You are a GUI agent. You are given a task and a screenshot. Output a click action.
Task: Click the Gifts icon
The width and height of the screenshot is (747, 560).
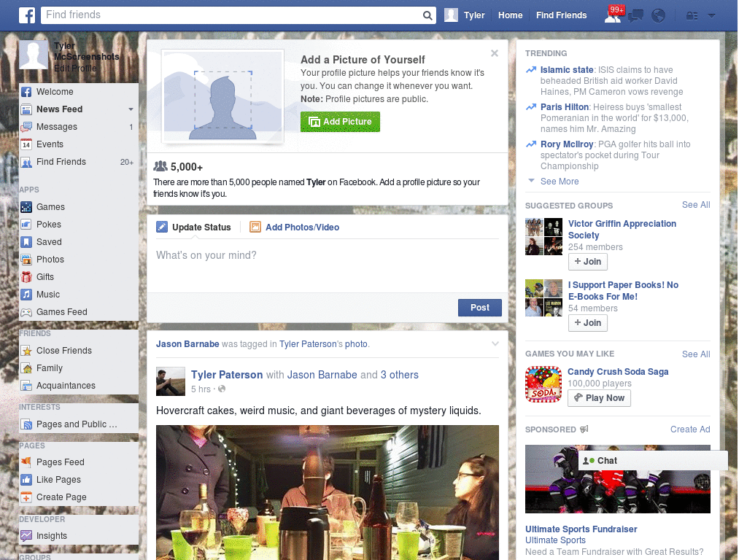click(x=26, y=276)
